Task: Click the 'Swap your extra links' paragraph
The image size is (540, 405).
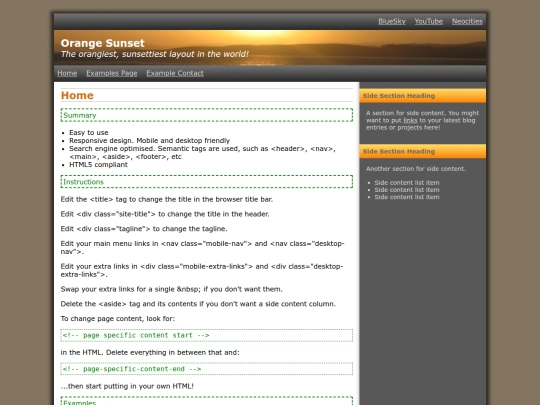Action: click(172, 289)
